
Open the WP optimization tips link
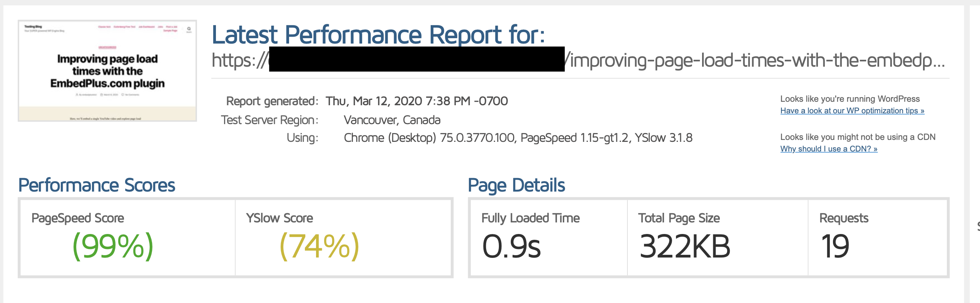[x=852, y=111]
